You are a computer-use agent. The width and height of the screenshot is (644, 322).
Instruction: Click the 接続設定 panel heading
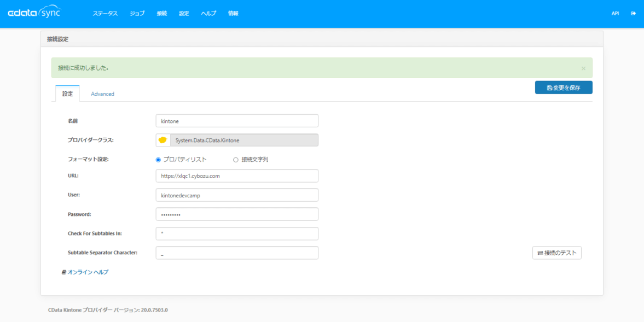tap(58, 39)
